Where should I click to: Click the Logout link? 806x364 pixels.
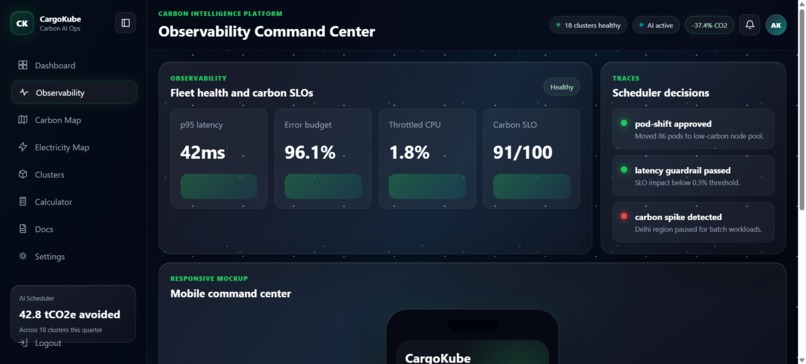pyautogui.click(x=40, y=343)
